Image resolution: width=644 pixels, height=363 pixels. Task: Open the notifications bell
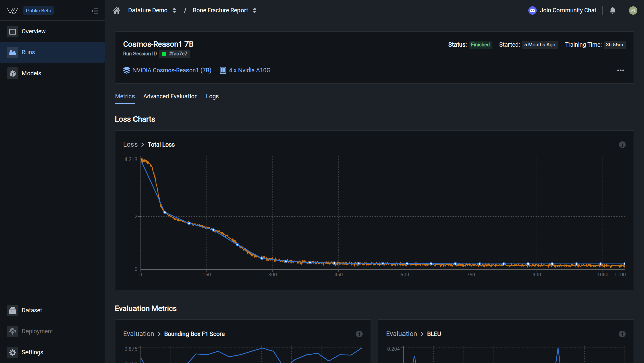[612, 10]
